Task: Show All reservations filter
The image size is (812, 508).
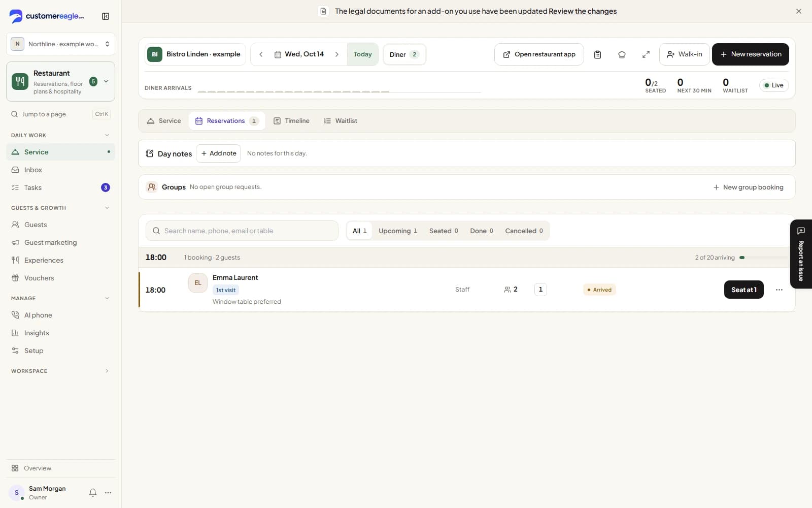Action: tap(359, 231)
